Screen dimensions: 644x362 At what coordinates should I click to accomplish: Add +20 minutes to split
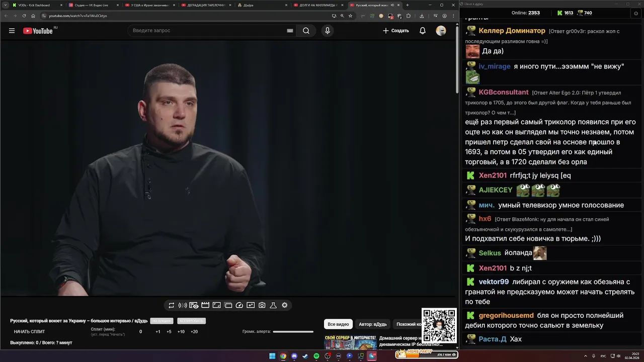tap(194, 332)
